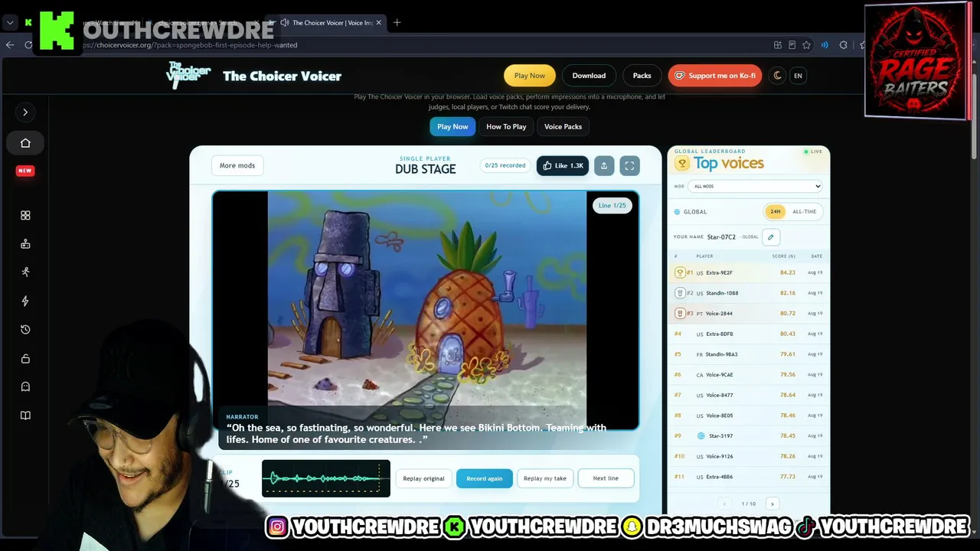Click Support me on Ko-fi button

[715, 76]
